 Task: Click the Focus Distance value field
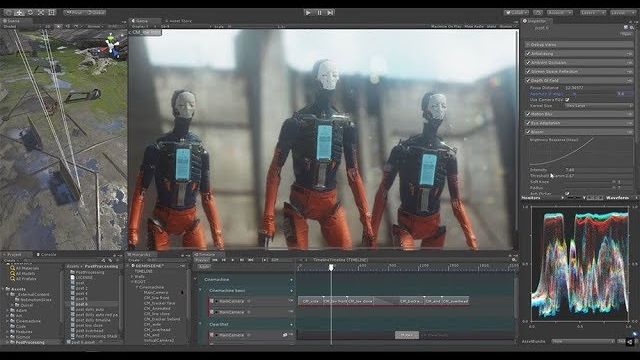pos(599,88)
